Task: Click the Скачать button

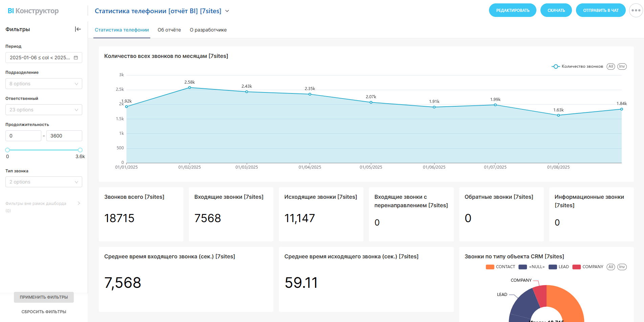Action: pos(556,10)
